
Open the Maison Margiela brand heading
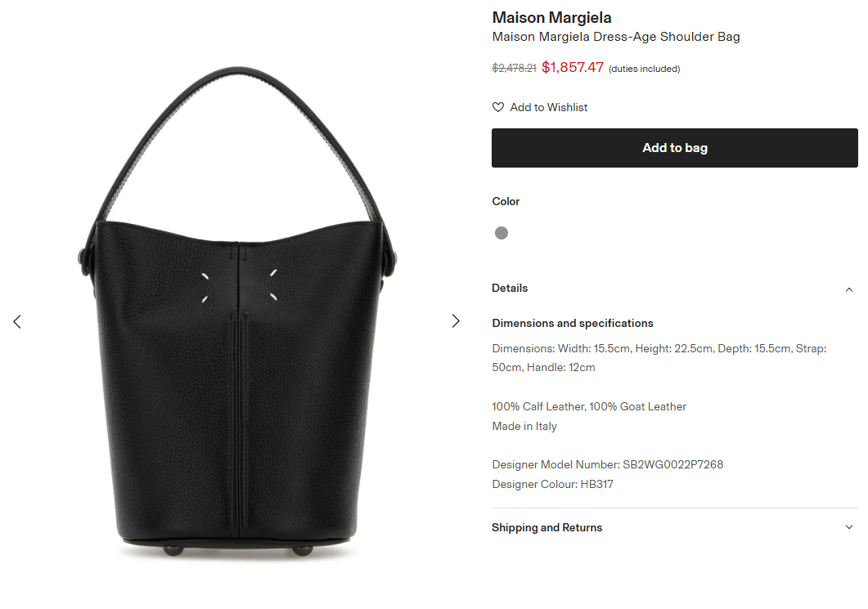point(551,18)
